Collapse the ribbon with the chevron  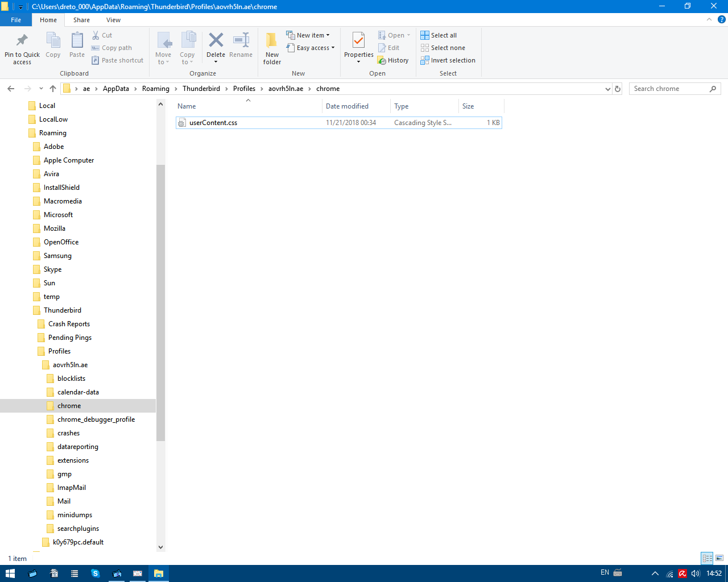coord(709,19)
